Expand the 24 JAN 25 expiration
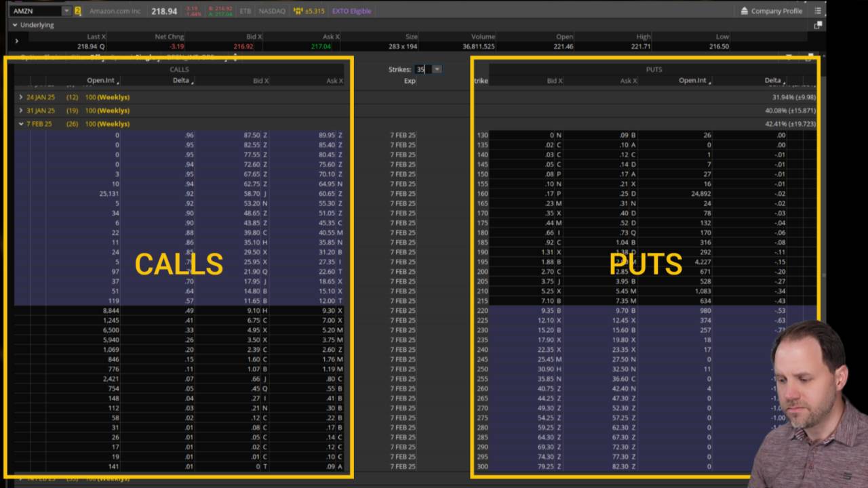The width and height of the screenshot is (868, 488). pos(21,97)
